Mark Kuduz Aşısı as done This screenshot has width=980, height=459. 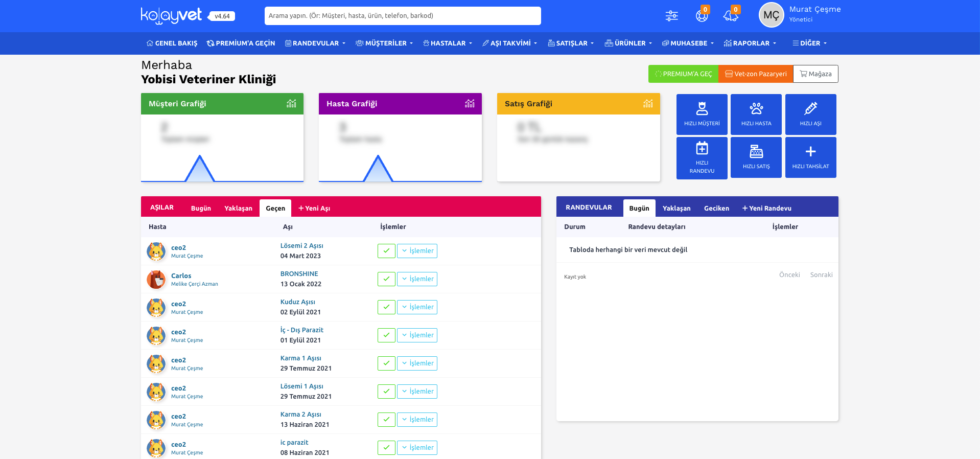386,307
